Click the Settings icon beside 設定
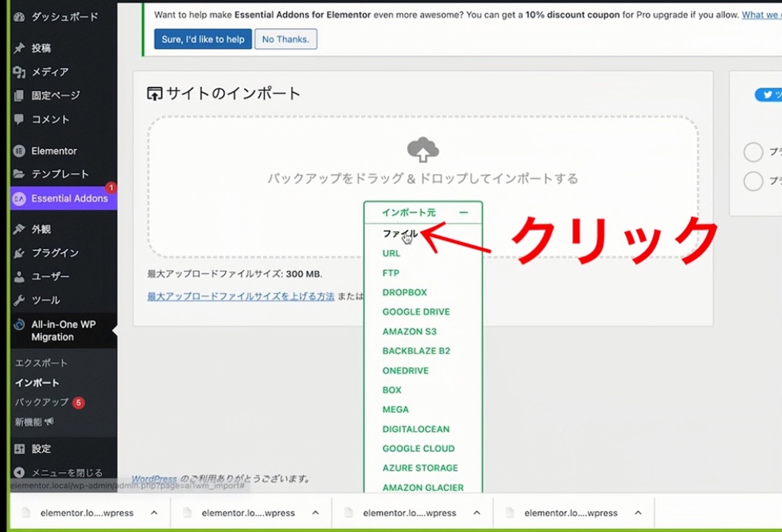 19,449
